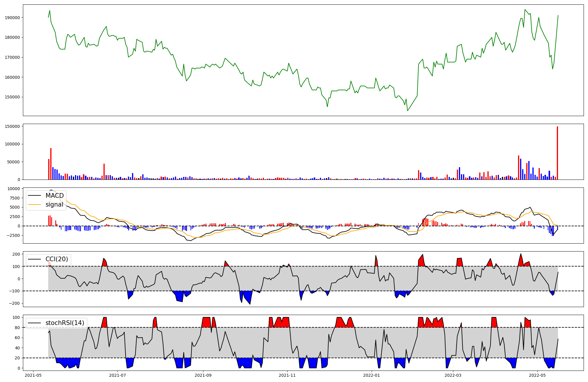Screen dimensions: 588x382
Task: Select the 2022-01 date tick label
Action: coord(372,375)
